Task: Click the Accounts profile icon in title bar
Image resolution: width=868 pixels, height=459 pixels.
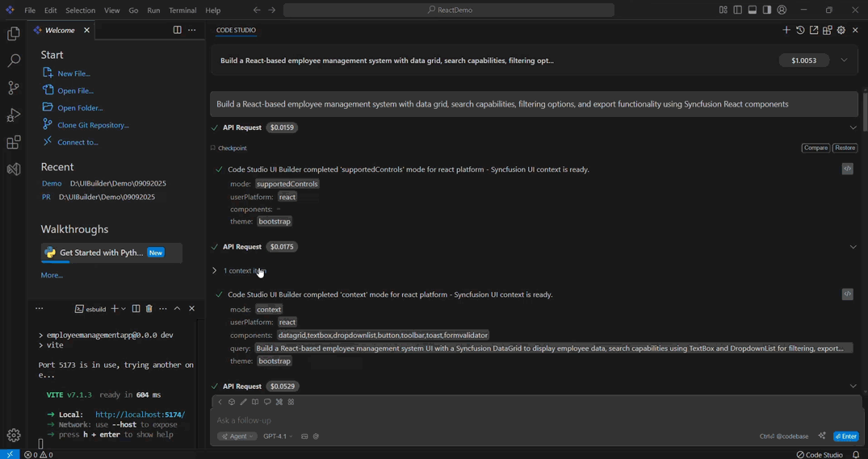Action: (782, 10)
